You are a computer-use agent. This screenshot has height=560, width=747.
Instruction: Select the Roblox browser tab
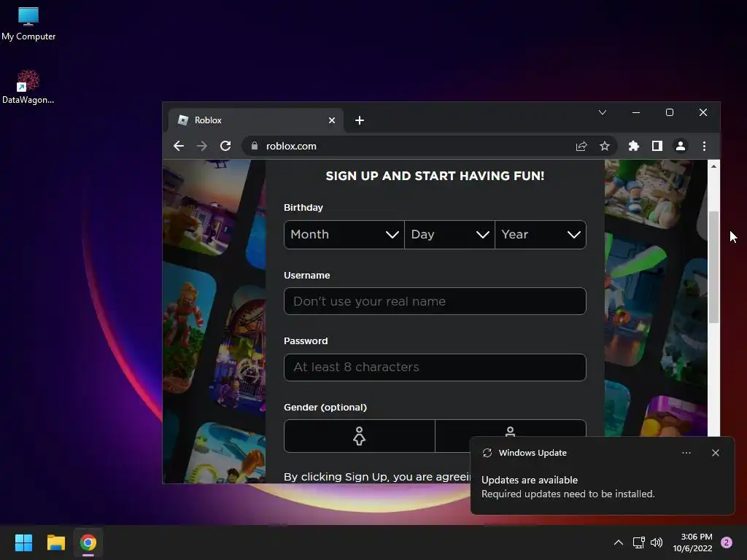coord(256,120)
